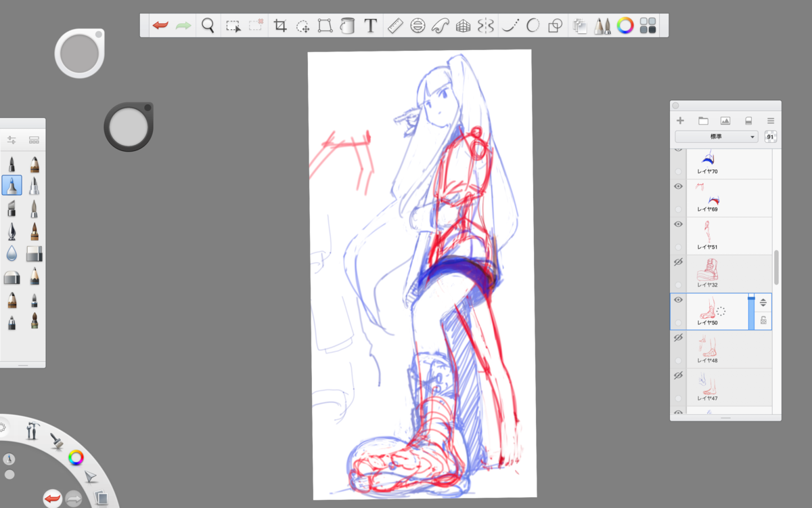Select the water drop smear brush
The width and height of the screenshot is (812, 508).
tap(12, 253)
